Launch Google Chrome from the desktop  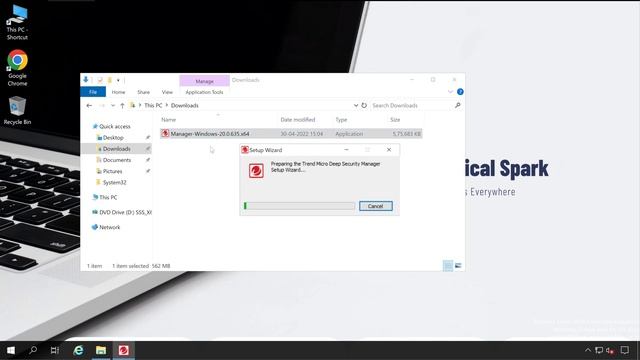pos(17,68)
